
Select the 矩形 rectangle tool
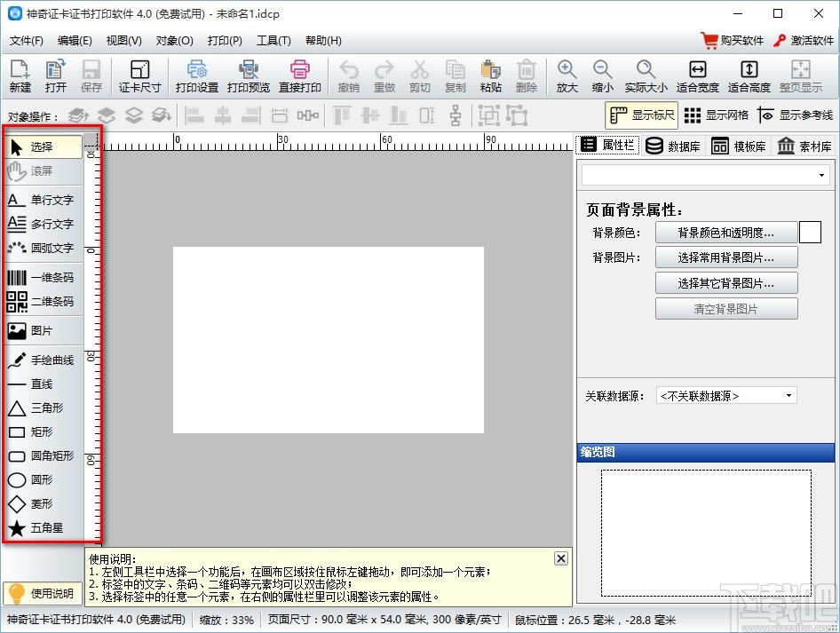pos(44,431)
